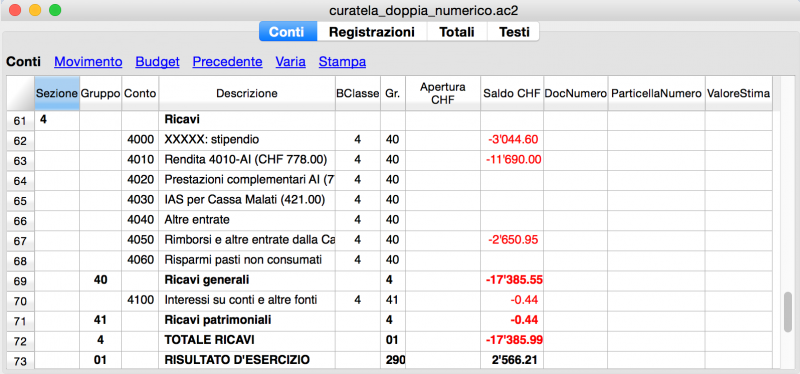
Task: Click the Interessi su conti cell
Action: pos(247,300)
